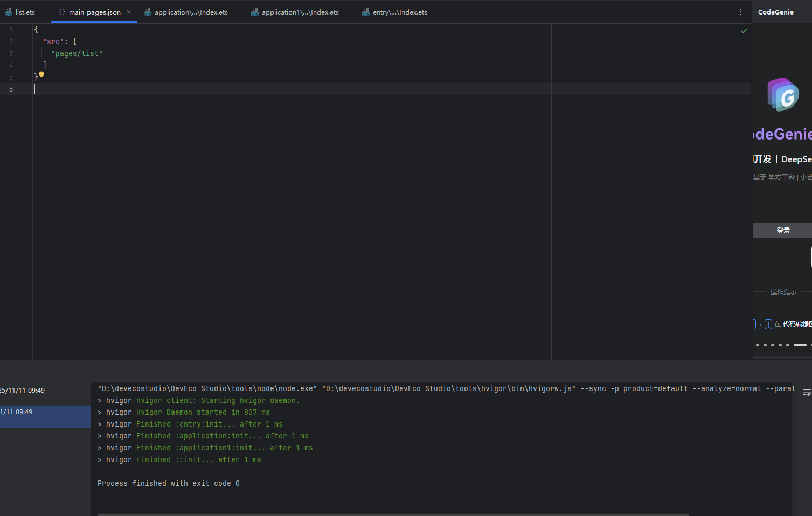Click the CodeGenie logo icon
The width and height of the screenshot is (812, 516).
tap(783, 95)
